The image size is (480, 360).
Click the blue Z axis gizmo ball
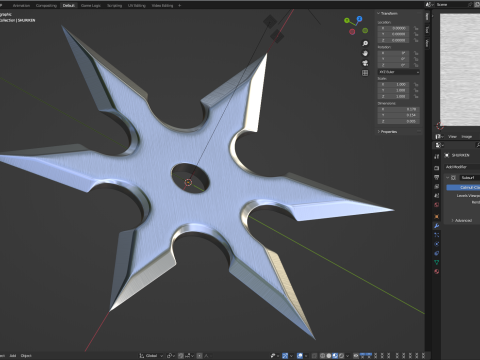click(359, 19)
